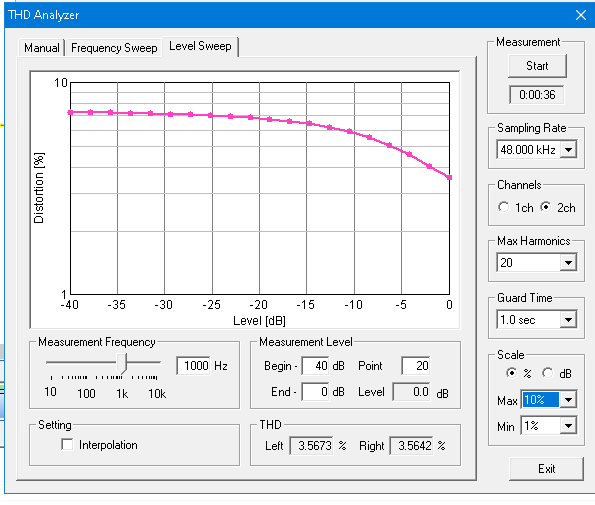
Task: Click the Measurement Frequency slider thumb
Action: click(x=121, y=363)
